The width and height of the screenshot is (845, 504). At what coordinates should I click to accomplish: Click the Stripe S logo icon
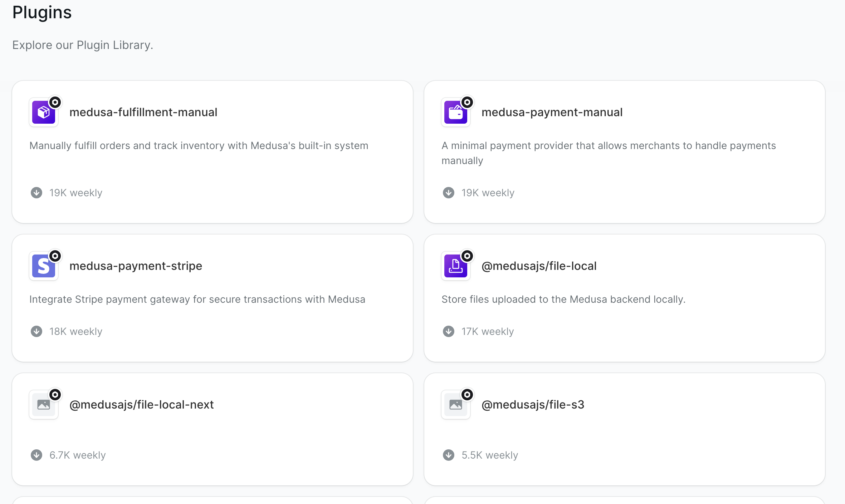[44, 266]
